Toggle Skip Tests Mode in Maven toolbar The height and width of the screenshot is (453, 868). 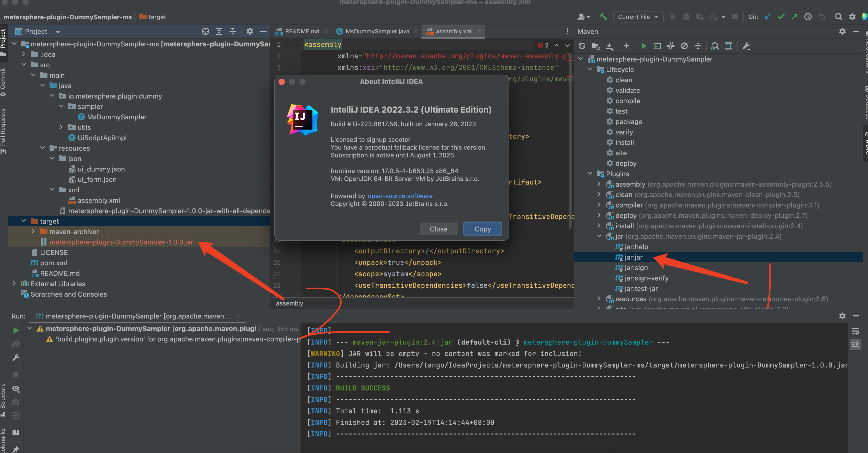click(x=684, y=46)
